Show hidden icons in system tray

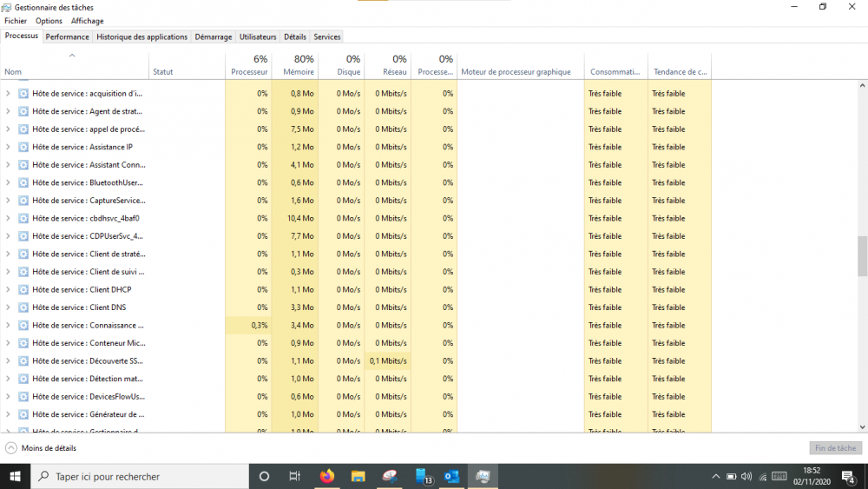click(716, 477)
